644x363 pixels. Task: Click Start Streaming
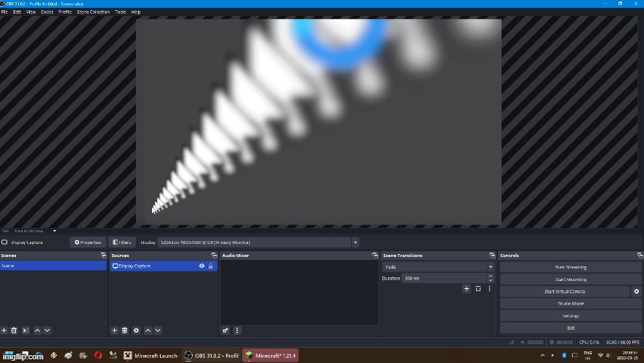(571, 267)
